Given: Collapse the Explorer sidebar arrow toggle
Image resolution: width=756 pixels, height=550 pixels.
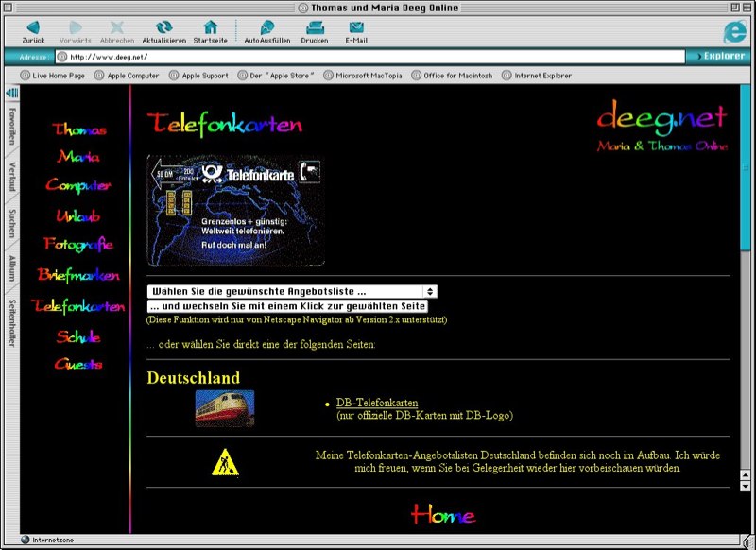Looking at the screenshot, I should tap(11, 93).
